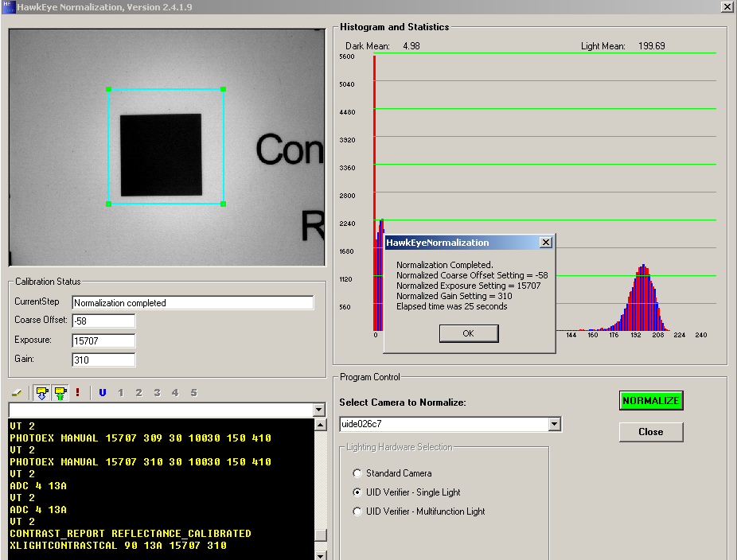Click inside the Gain value field
737x560 pixels.
click(x=103, y=360)
